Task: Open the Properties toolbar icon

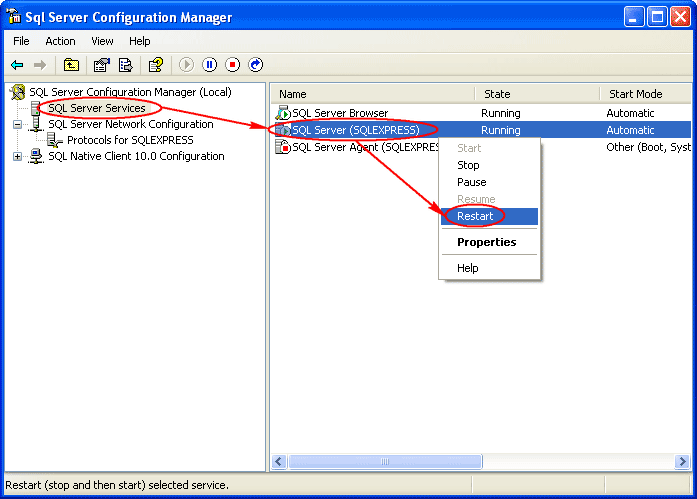Action: pos(101,65)
